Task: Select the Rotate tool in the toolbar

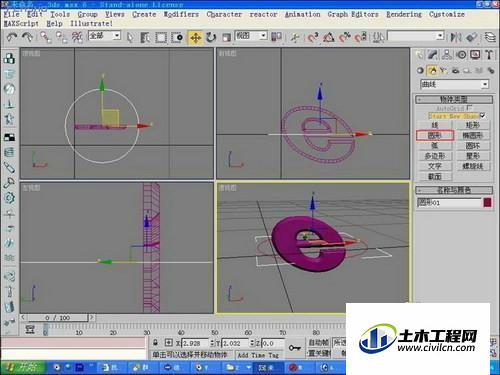Action: coord(211,37)
